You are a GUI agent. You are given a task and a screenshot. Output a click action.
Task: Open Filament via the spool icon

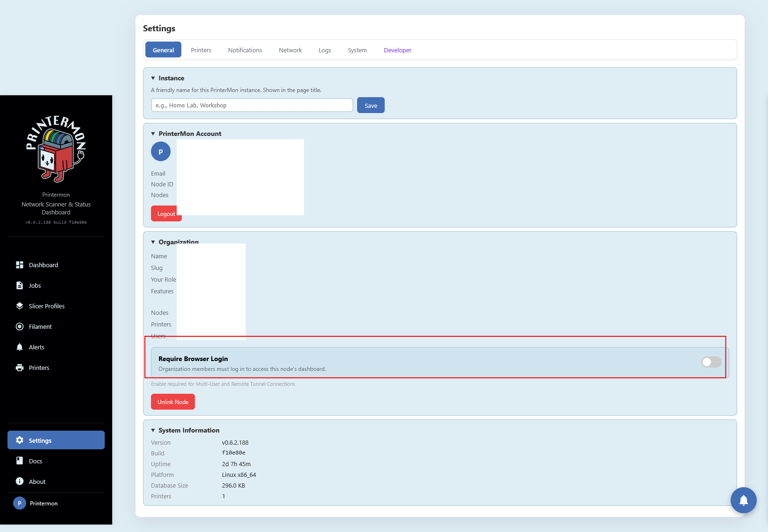(20, 326)
